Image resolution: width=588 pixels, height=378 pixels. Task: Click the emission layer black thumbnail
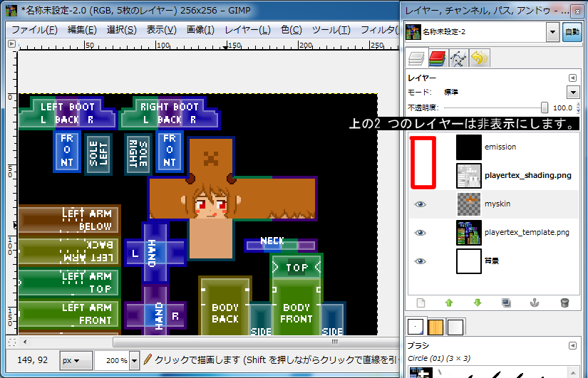point(469,147)
